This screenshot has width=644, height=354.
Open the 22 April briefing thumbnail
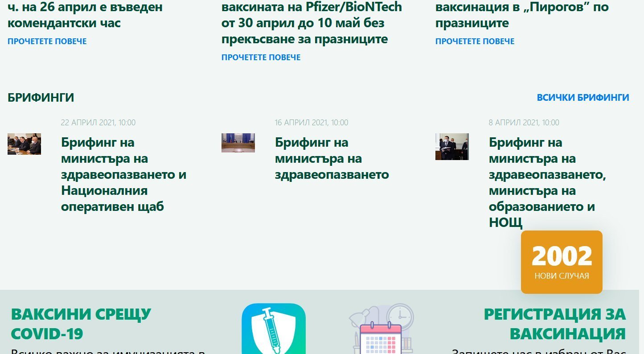pos(24,144)
